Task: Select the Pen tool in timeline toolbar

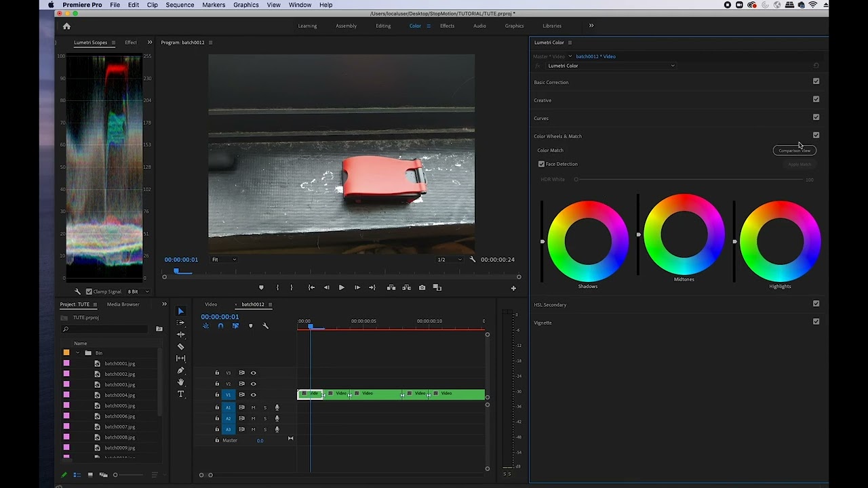Action: point(180,370)
